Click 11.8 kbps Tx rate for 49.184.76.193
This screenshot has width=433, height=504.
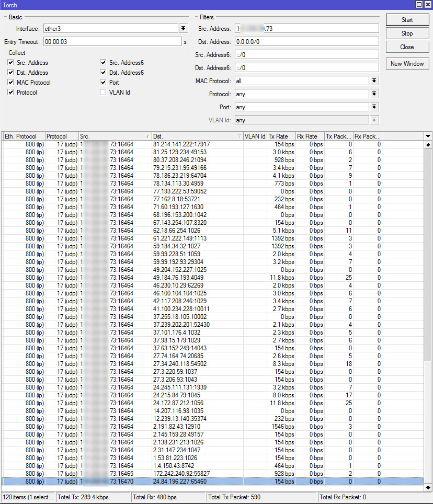pyautogui.click(x=282, y=278)
